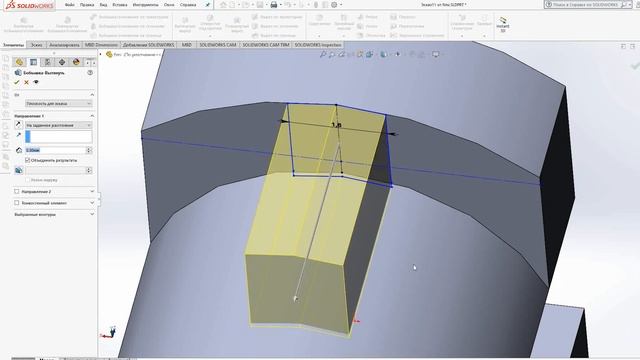Enable the Thin Feature checkbox
Screen dimensions: 640x360
(x=17, y=203)
